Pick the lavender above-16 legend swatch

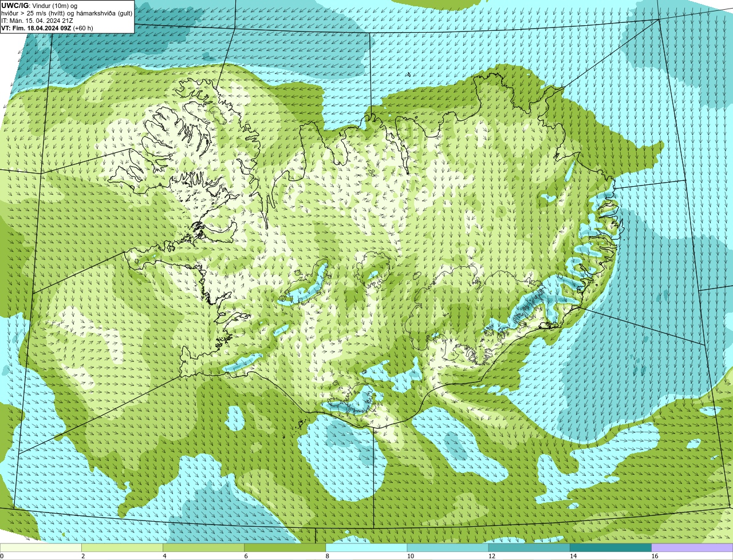(692, 547)
